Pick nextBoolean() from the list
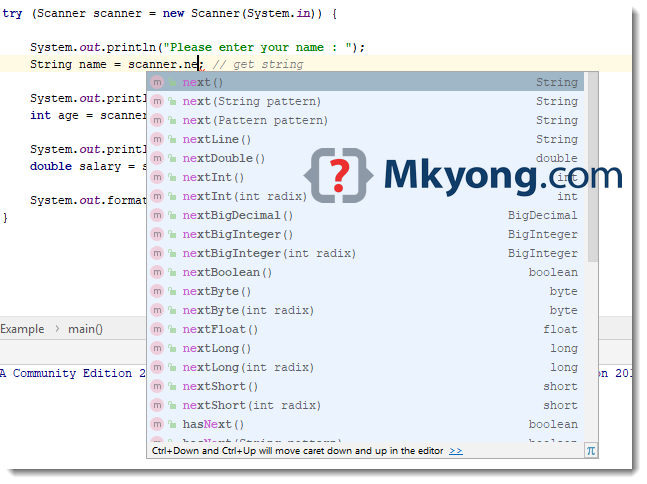 366,272
